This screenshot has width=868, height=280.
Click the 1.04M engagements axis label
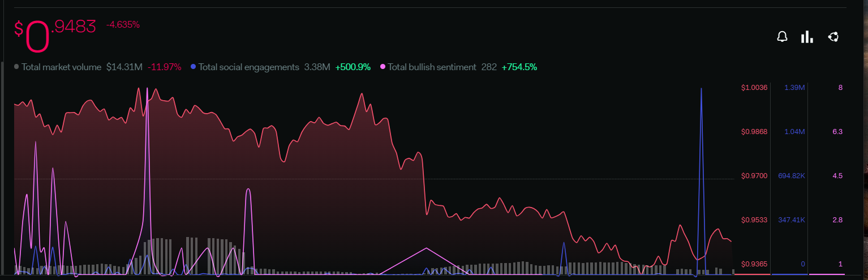tap(794, 132)
